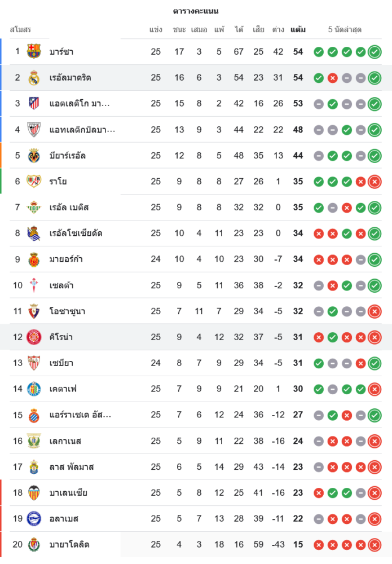Click the Villarreal yellow crest icon
This screenshot has width=392, height=564.
click(34, 156)
